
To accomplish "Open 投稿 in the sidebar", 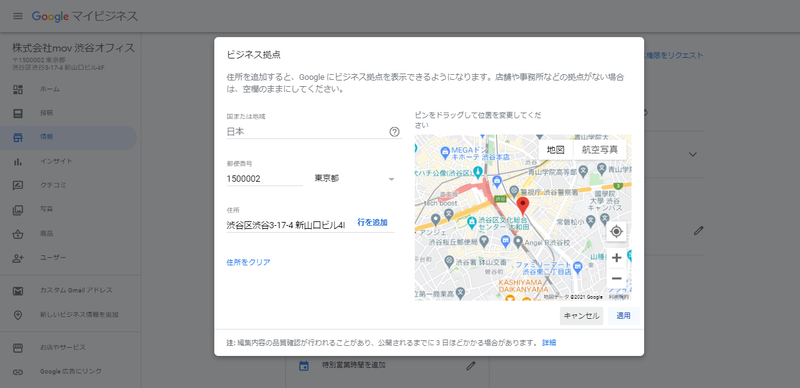I will click(x=46, y=113).
